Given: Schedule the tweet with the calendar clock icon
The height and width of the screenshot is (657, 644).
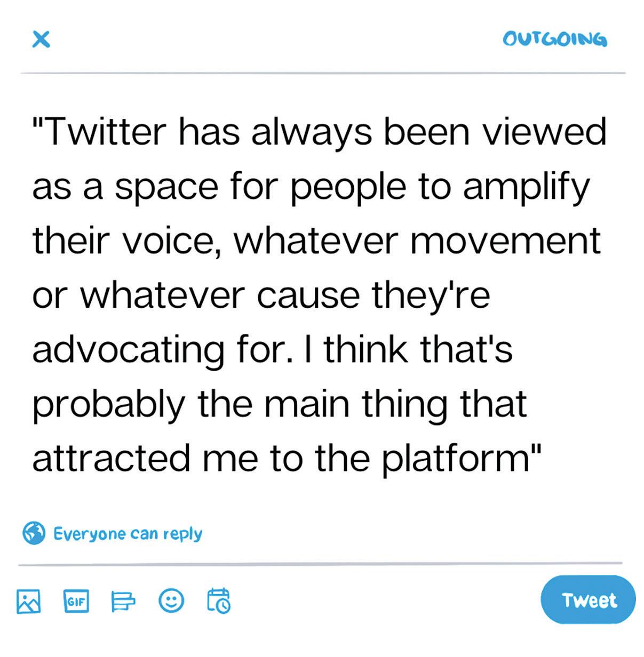Looking at the screenshot, I should (218, 601).
